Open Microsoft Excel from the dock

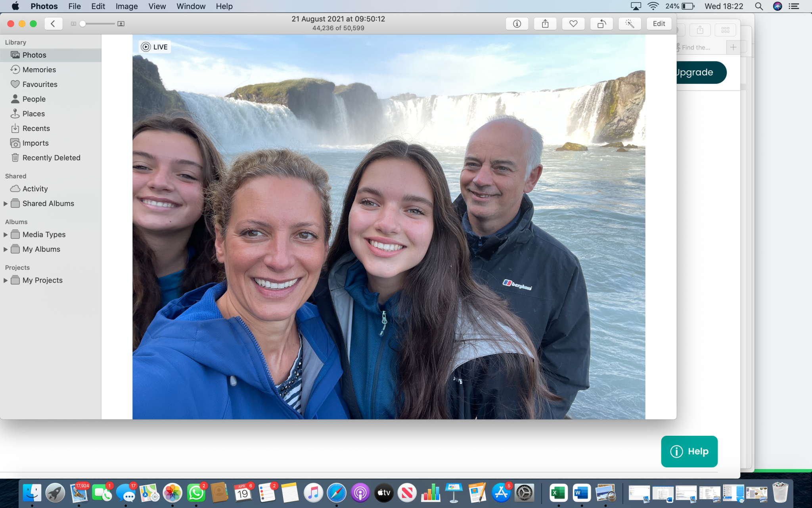click(558, 493)
